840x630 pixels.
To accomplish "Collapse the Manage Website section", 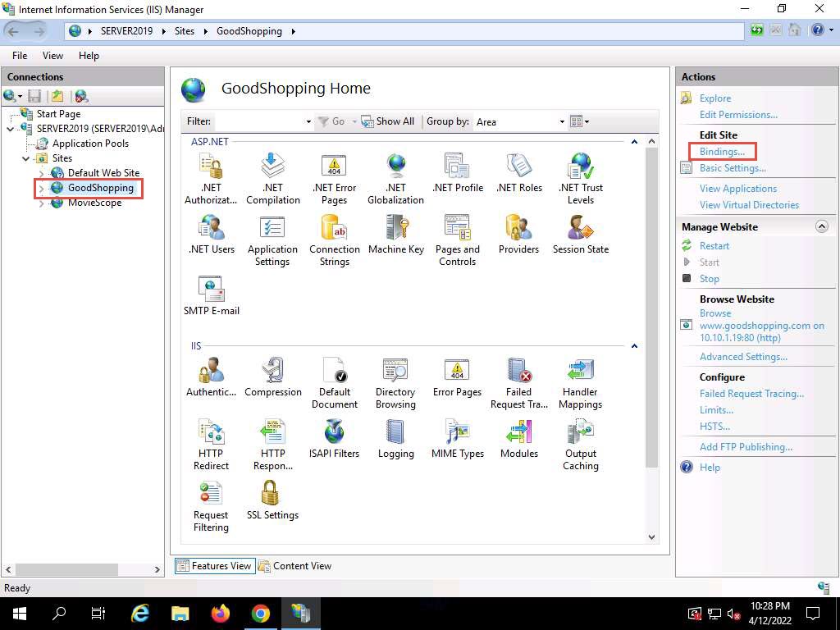I will coord(821,226).
